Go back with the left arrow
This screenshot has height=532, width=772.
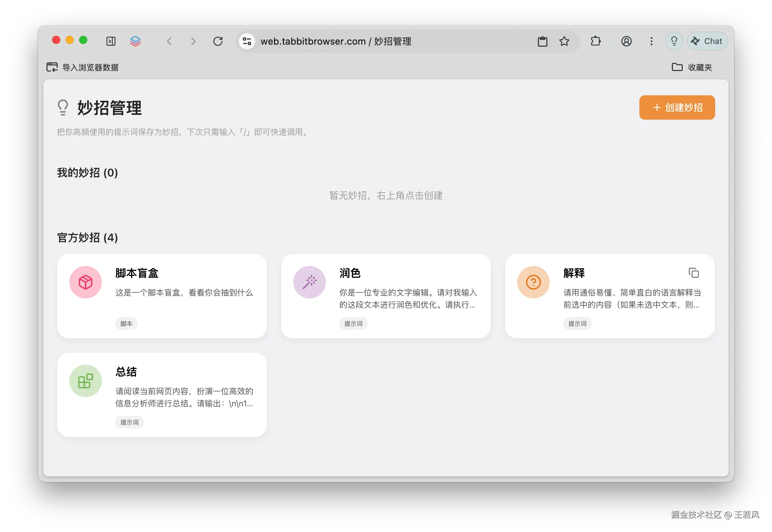169,41
